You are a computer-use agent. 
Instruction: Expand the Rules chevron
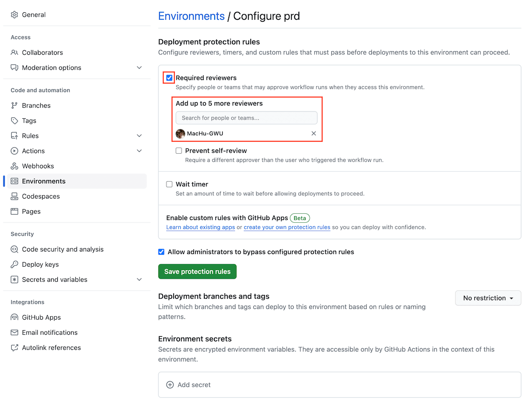(x=139, y=136)
